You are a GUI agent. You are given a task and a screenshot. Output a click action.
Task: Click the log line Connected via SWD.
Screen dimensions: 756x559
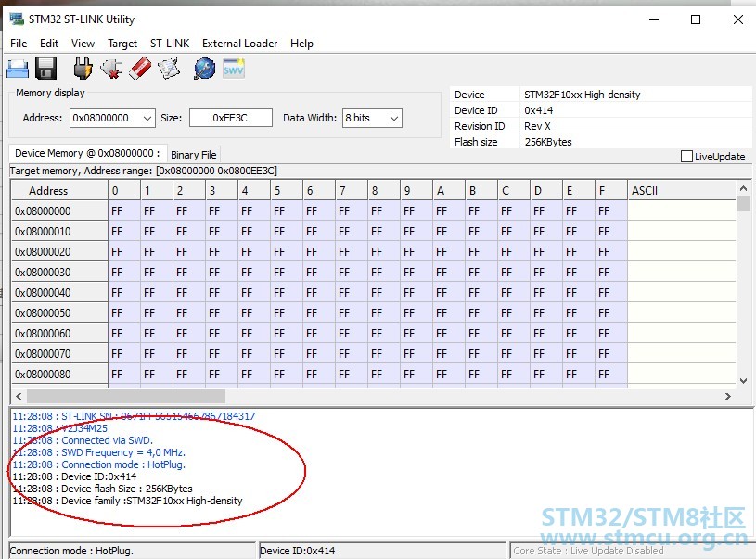click(x=83, y=440)
